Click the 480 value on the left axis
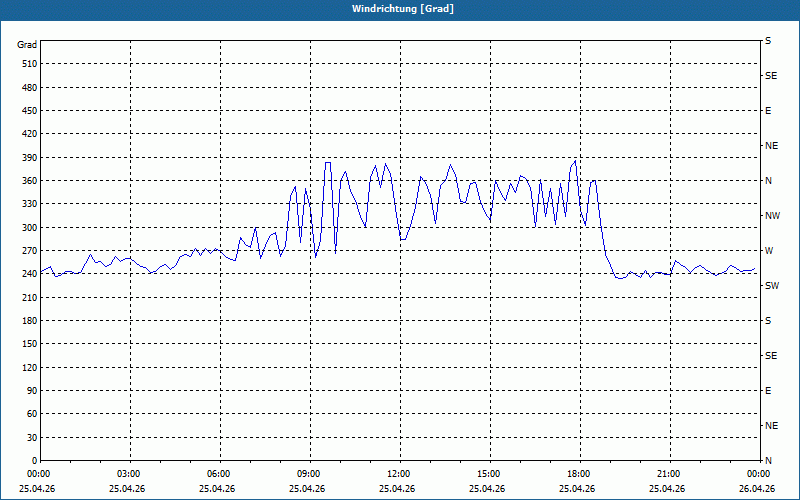This screenshot has height=500, width=800. coord(30,88)
